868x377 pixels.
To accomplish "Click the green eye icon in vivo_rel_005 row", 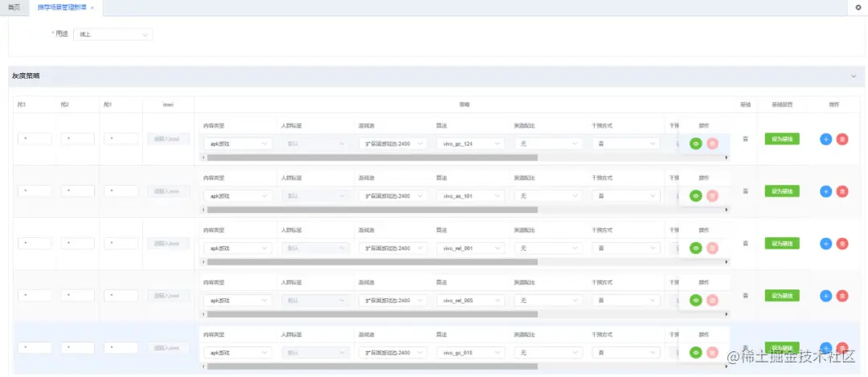I will point(696,300).
